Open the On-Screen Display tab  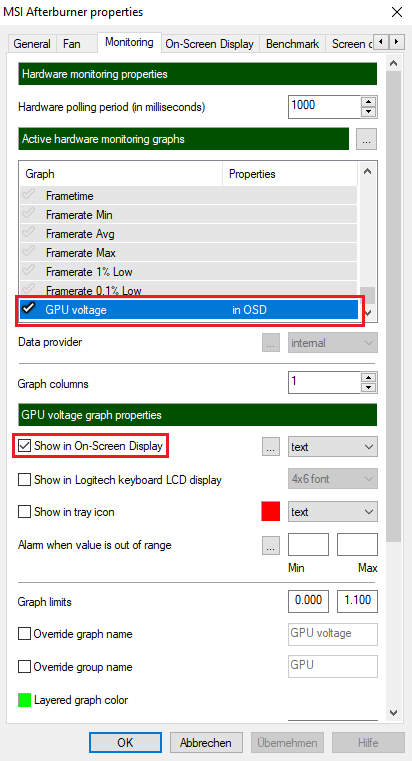(x=210, y=44)
